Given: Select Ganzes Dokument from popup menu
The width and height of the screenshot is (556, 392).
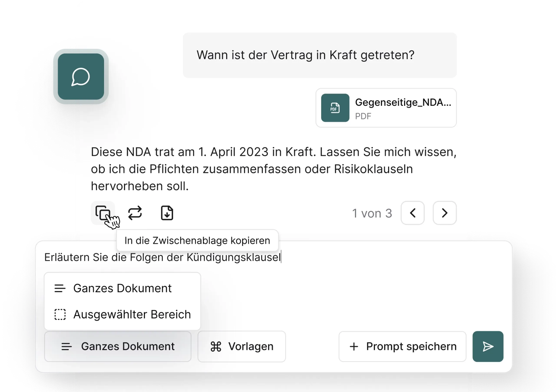Looking at the screenshot, I should [x=122, y=288].
